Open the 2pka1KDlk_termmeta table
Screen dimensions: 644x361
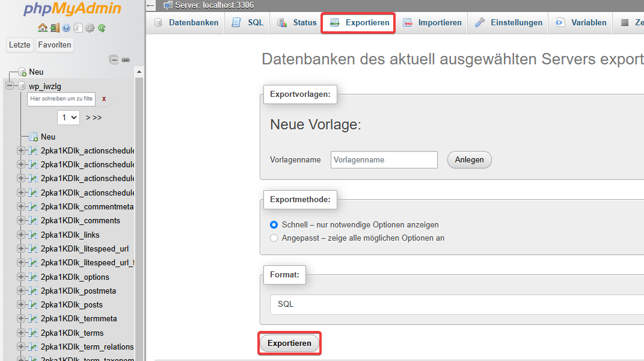[79, 319]
